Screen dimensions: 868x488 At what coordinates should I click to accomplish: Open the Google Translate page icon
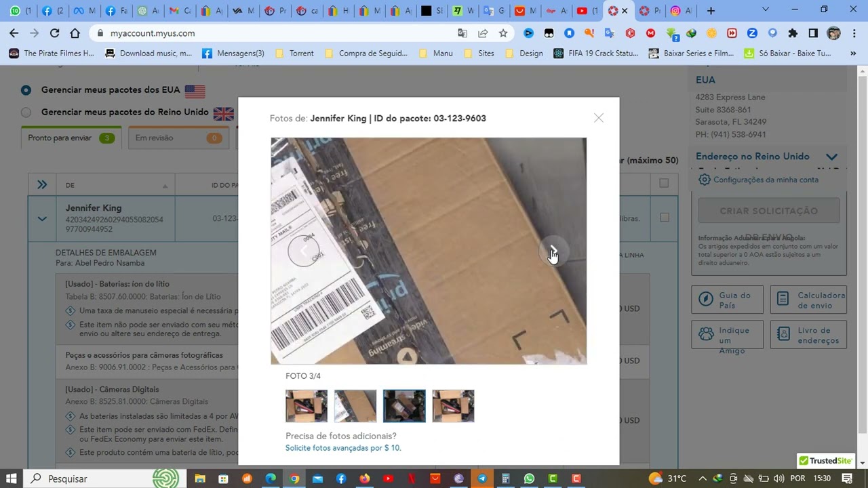point(462,33)
